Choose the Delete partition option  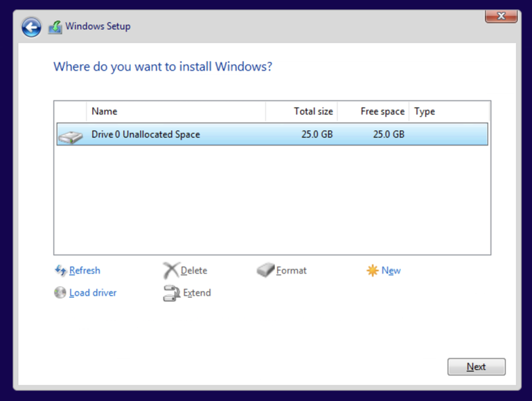[x=194, y=270]
